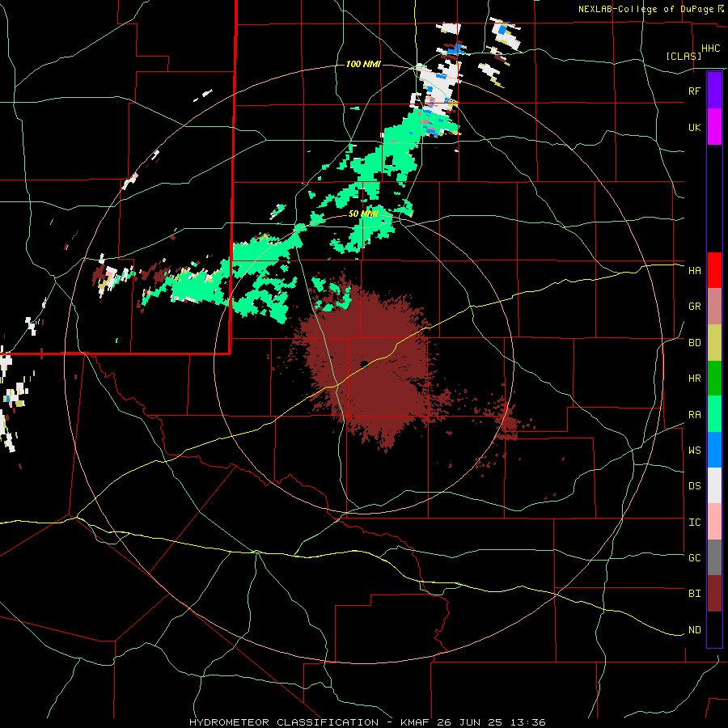This screenshot has height=728, width=728.
Task: Click the HR legend label
Action: 694,379
